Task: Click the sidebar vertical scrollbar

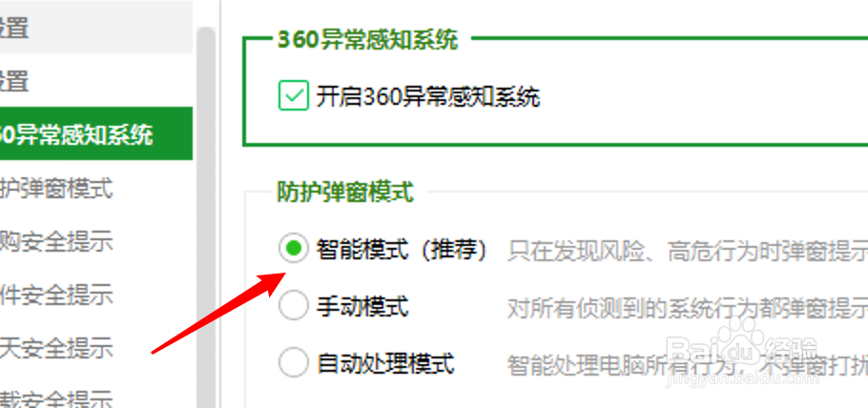Action: pos(206,217)
